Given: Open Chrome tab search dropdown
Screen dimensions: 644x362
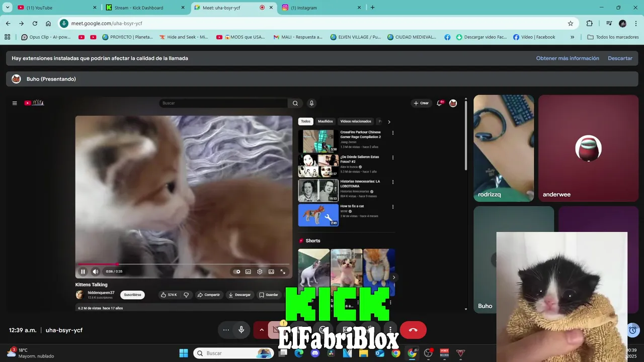Looking at the screenshot, I should coord(8,8).
